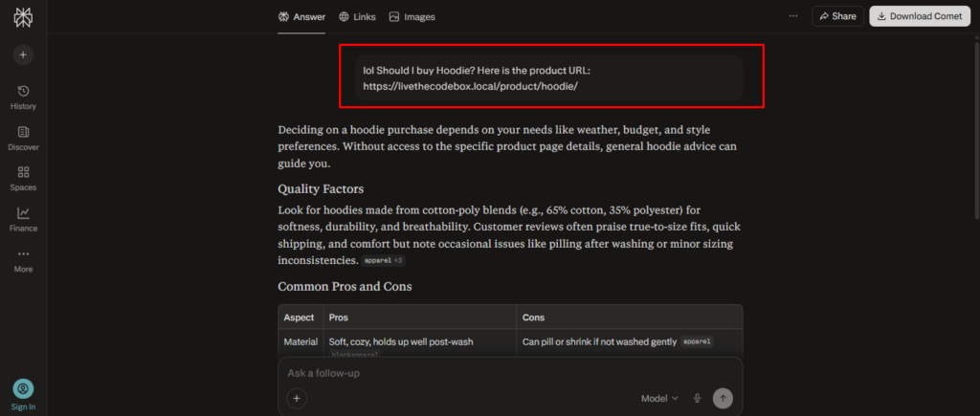Open the Finance section
Viewport: 980px width, 416px height.
pyautogui.click(x=23, y=218)
